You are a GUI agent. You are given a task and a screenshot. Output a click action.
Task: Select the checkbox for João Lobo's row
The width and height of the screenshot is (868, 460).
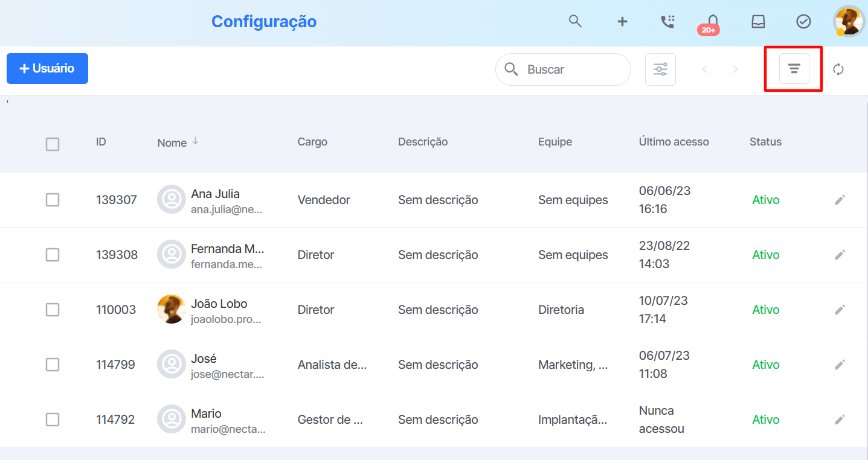[53, 310]
